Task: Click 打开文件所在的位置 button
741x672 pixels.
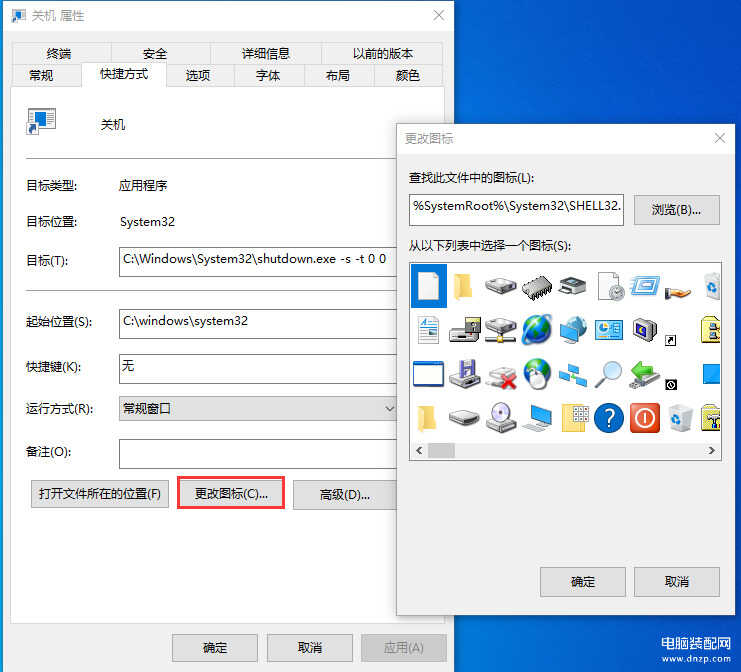Action: pos(99,494)
